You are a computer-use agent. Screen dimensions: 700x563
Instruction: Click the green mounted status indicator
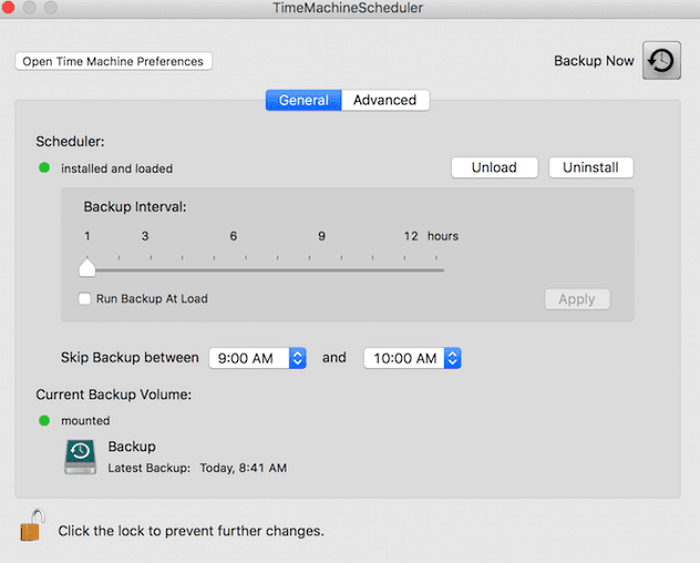point(44,420)
